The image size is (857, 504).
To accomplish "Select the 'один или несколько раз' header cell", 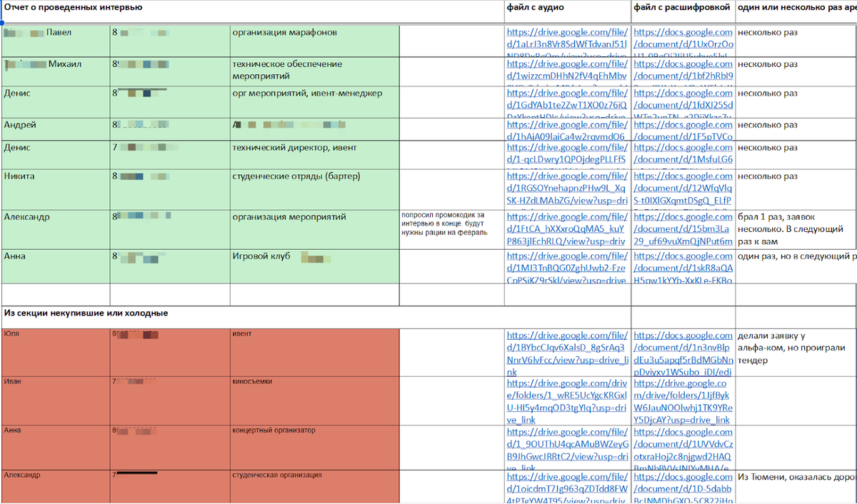I will pos(796,11).
